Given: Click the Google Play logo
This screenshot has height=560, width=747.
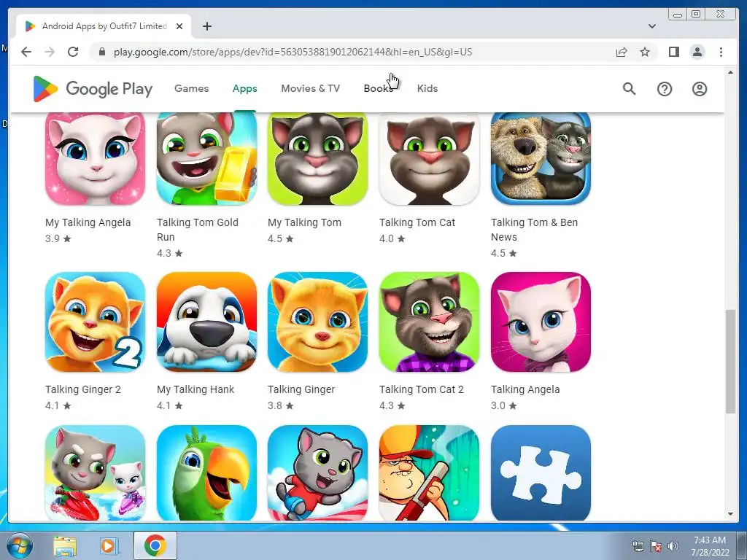Looking at the screenshot, I should [x=93, y=88].
